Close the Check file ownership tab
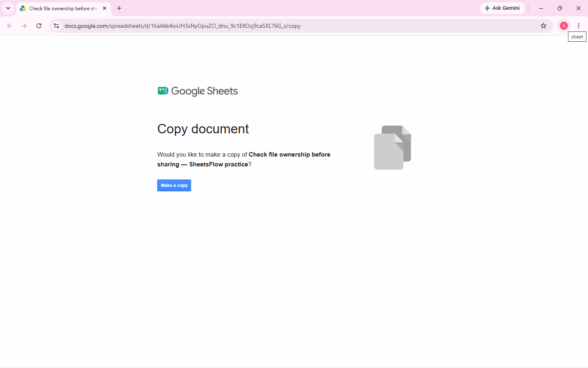 (105, 8)
